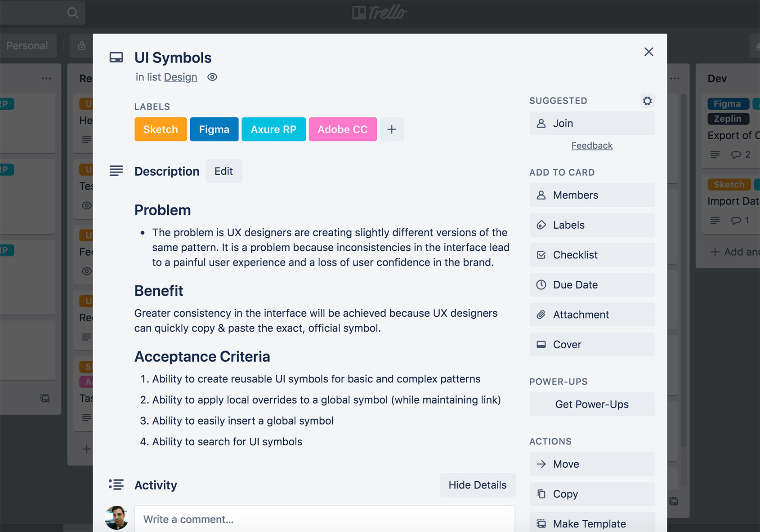Click the plus icon to add label
Image resolution: width=760 pixels, height=532 pixels.
pyautogui.click(x=392, y=129)
